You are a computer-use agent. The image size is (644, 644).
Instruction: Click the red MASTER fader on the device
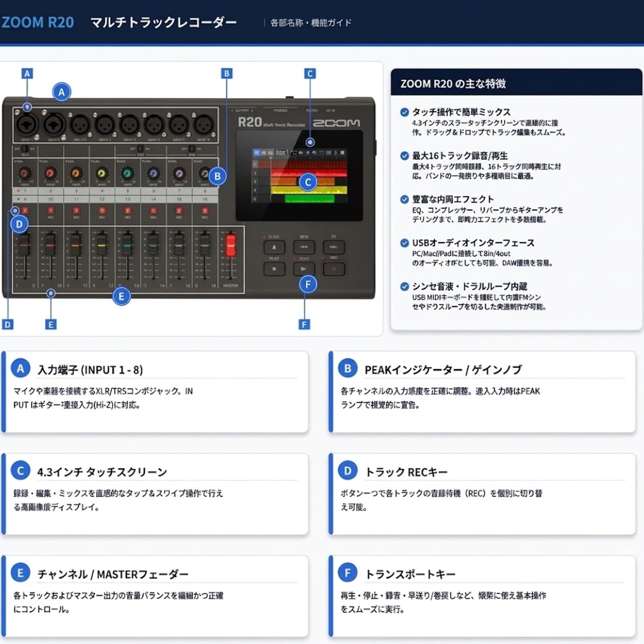pos(231,246)
